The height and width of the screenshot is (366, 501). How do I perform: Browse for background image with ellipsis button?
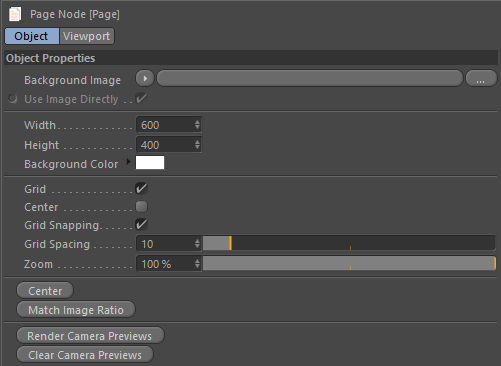(x=481, y=79)
